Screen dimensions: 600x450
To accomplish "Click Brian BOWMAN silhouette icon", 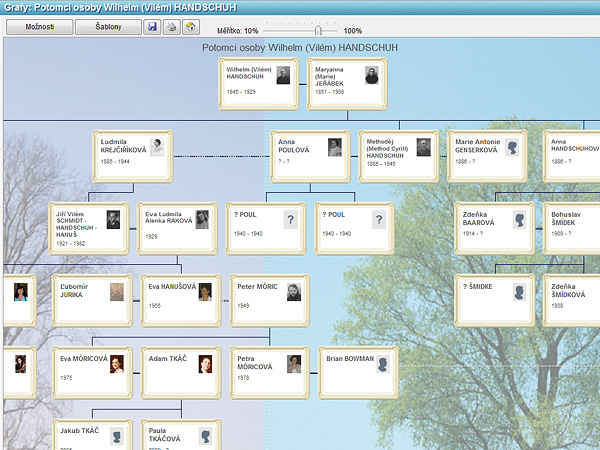I will [383, 364].
